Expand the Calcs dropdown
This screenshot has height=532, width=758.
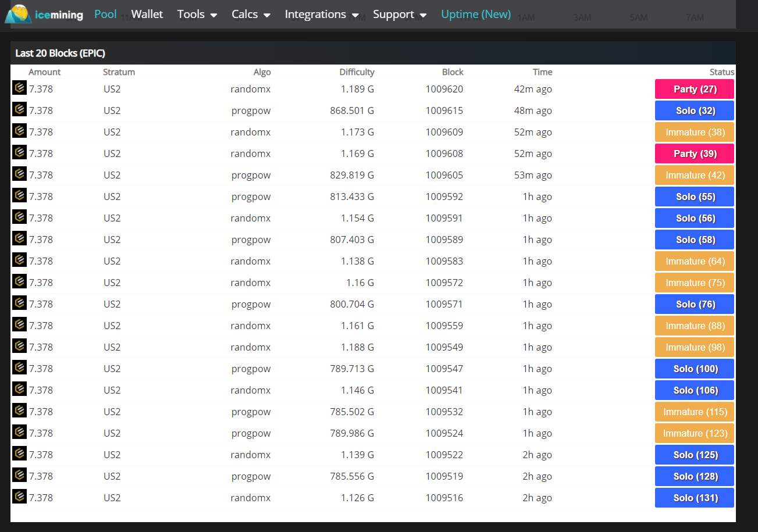point(251,14)
